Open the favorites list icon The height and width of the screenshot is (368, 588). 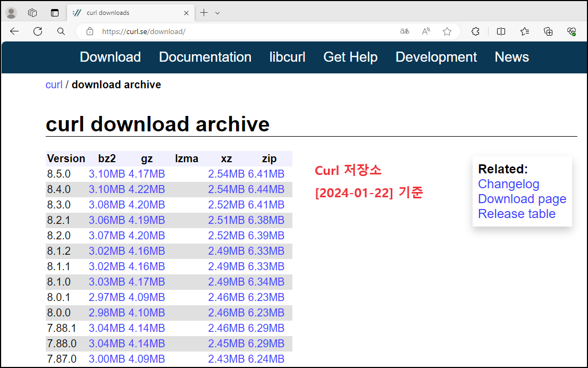pyautogui.click(x=525, y=31)
